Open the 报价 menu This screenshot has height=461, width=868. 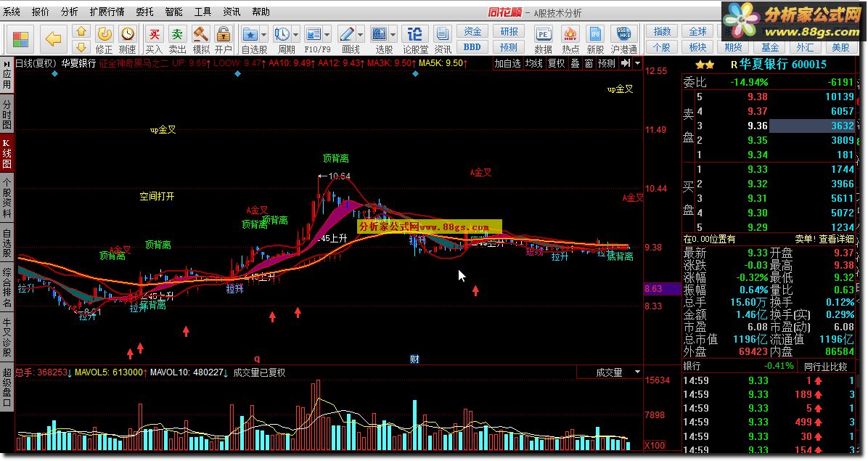click(x=41, y=12)
